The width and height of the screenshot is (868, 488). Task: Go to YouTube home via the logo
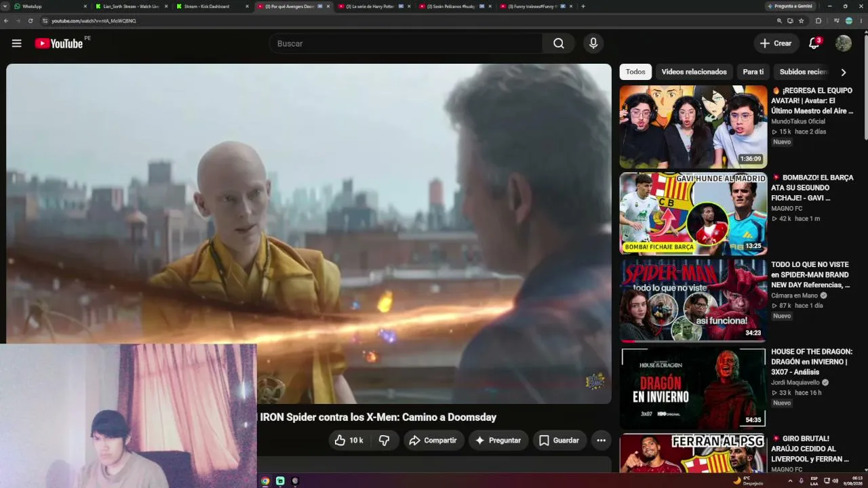(x=59, y=43)
